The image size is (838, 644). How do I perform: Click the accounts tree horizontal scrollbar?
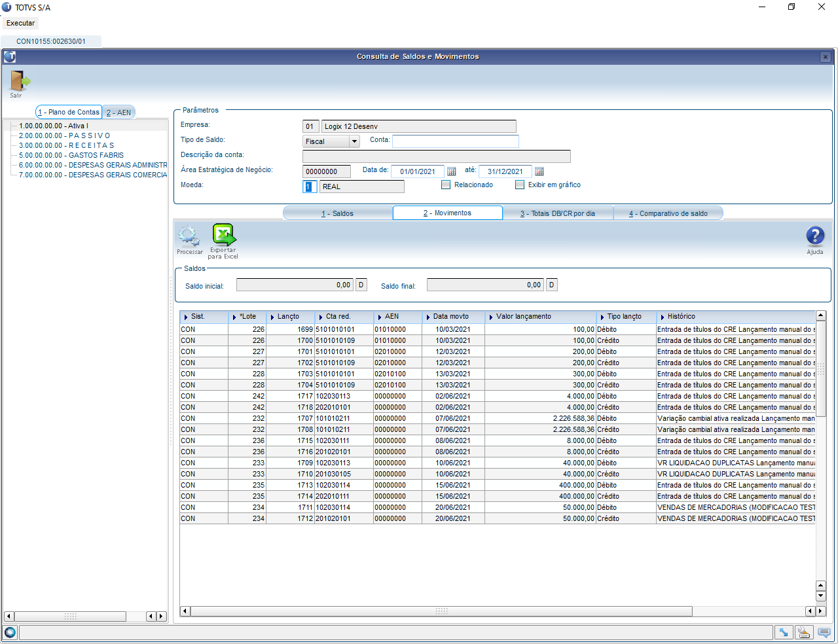[x=70, y=617]
